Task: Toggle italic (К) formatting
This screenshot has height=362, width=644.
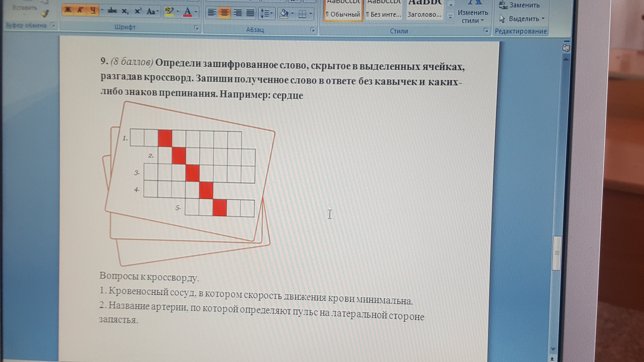Action: [80, 10]
